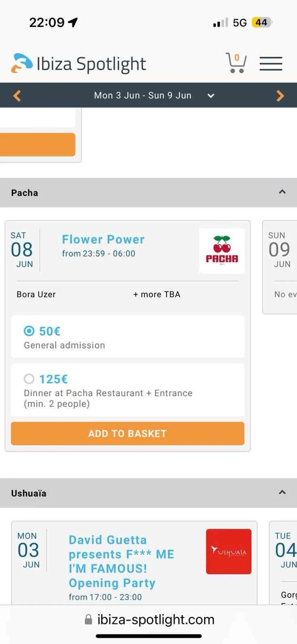The image size is (297, 644).
Task: Tap the padlock icon in the address bar
Action: [x=88, y=619]
